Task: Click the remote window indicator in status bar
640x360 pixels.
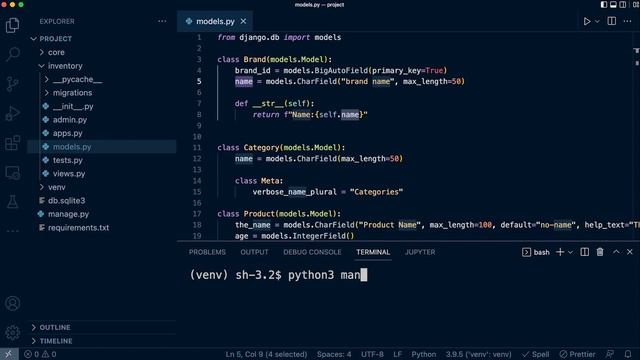Action: (9, 354)
